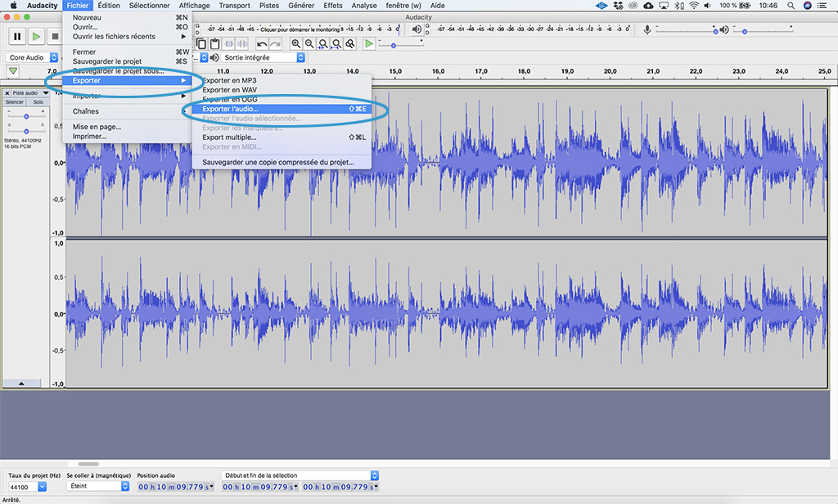Open the truncated dropdown left of output speaker

(204, 57)
